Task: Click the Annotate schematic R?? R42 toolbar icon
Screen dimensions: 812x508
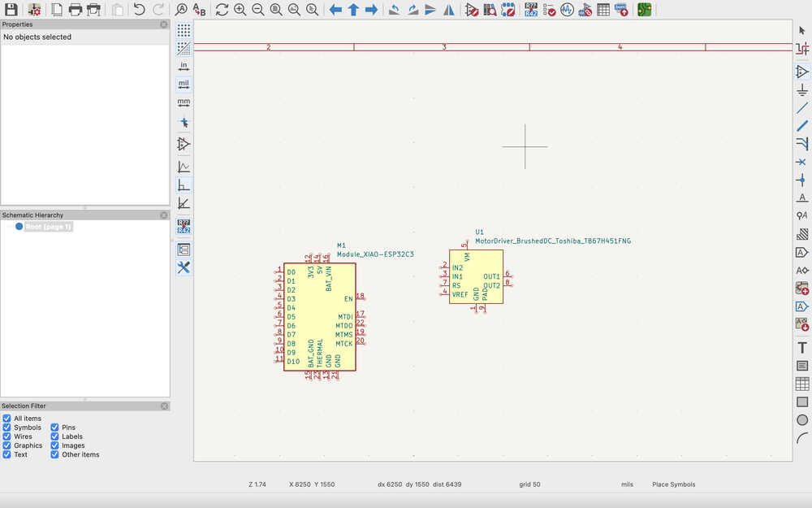Action: pyautogui.click(x=531, y=10)
